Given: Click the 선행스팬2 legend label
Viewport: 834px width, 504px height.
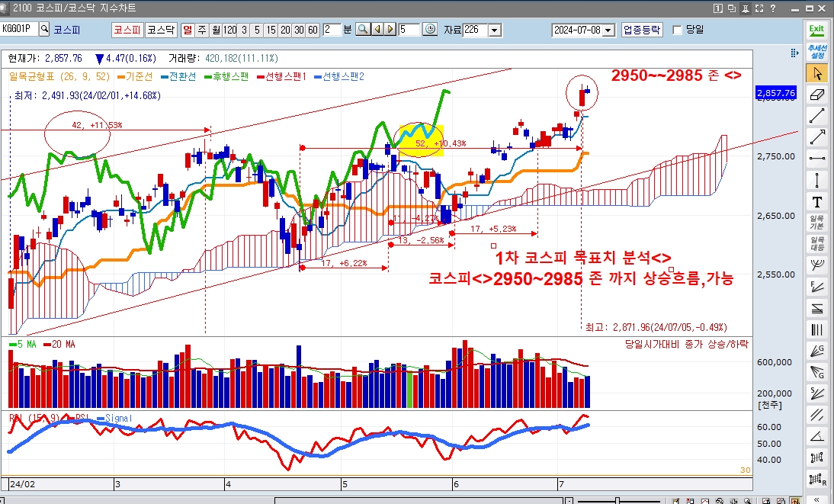Looking at the screenshot, I should pos(338,77).
